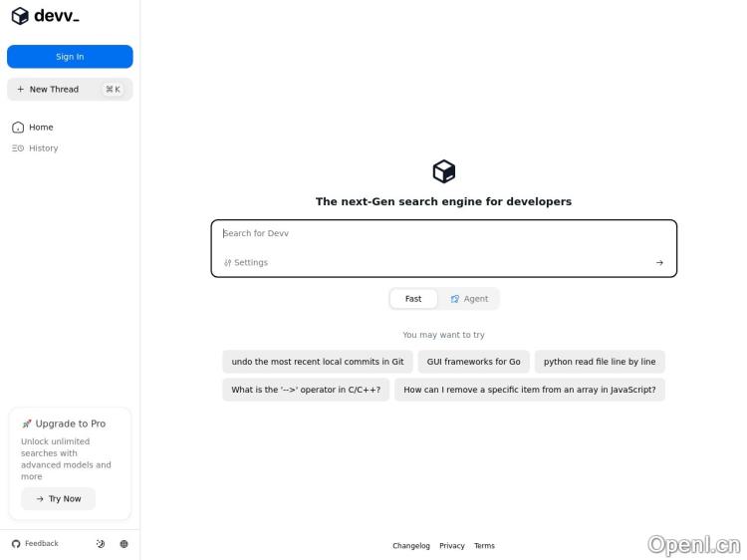Screen dimensions: 747x560
Task: Open Feedback GitHub link
Action: coord(35,544)
